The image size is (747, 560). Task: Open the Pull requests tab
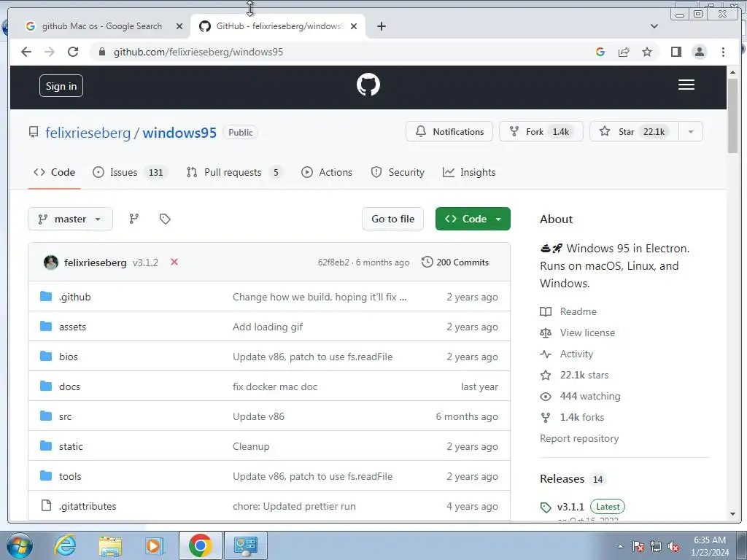coord(234,172)
